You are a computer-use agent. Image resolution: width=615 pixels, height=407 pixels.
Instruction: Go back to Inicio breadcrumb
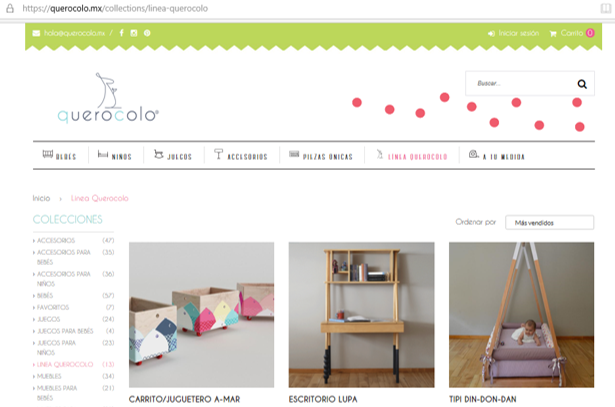pyautogui.click(x=41, y=198)
